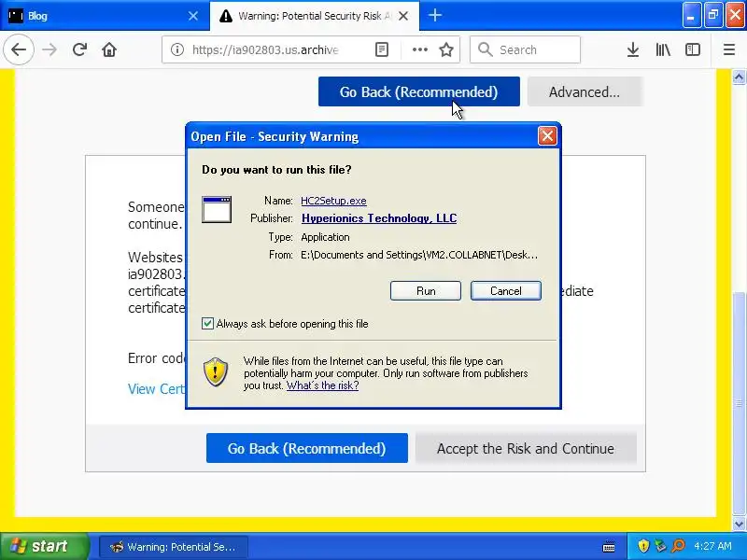This screenshot has width=747, height=560.
Task: Reload the current page
Action: (79, 49)
